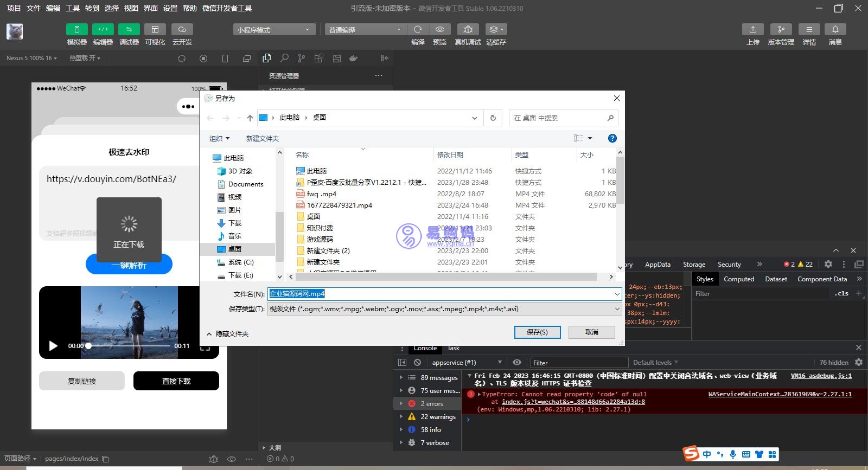Toggle the Debugger (调试器) panel button

(129, 29)
